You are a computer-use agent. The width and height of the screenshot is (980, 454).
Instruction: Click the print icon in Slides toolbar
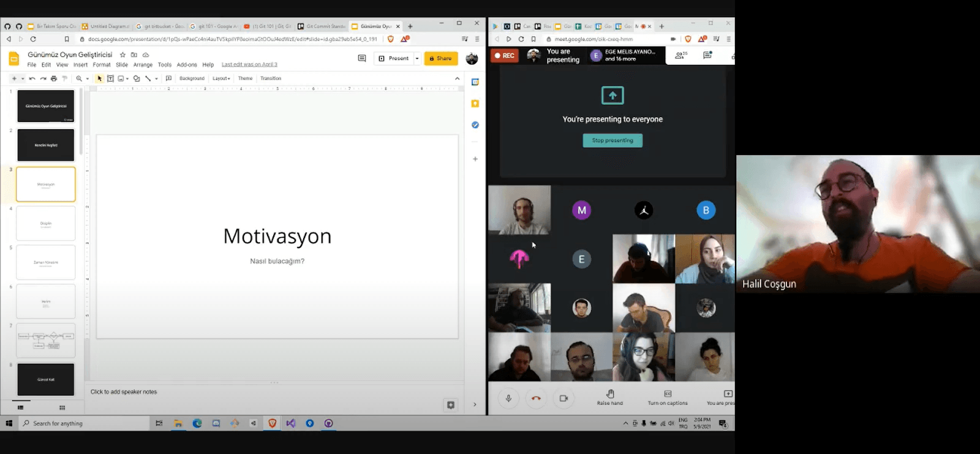[x=54, y=78]
